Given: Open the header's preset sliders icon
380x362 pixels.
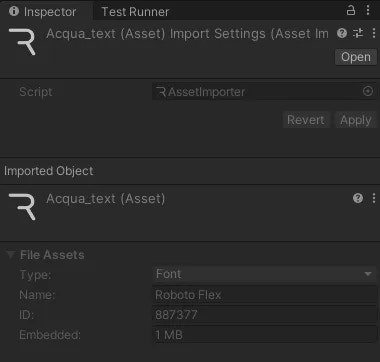Looking at the screenshot, I should (358, 33).
